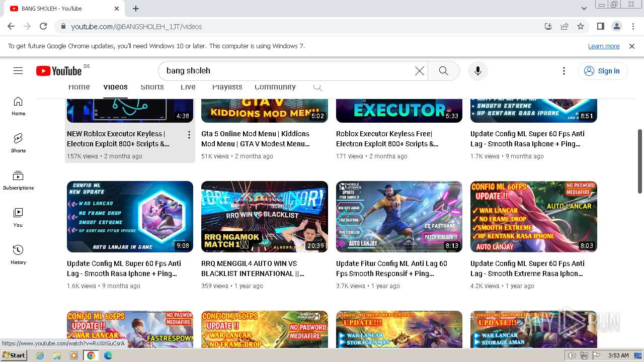Open Shorts in the left sidebar
This screenshot has width=644, height=362.
[x=18, y=143]
